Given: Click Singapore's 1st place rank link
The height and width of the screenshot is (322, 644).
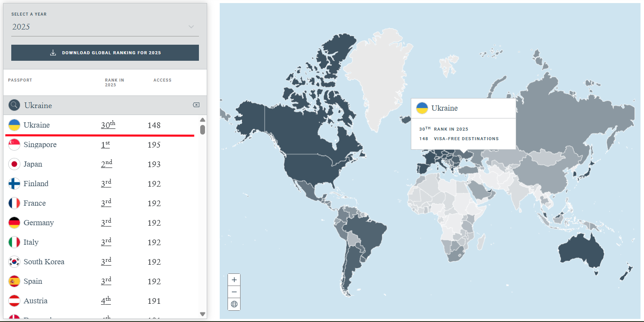Looking at the screenshot, I should point(104,145).
